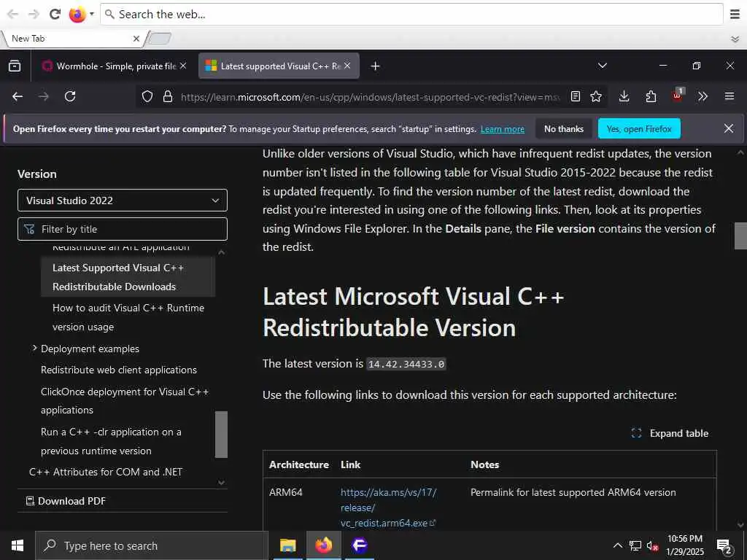Click the 'Filter by title' field
The image size is (747, 560).
click(x=123, y=229)
